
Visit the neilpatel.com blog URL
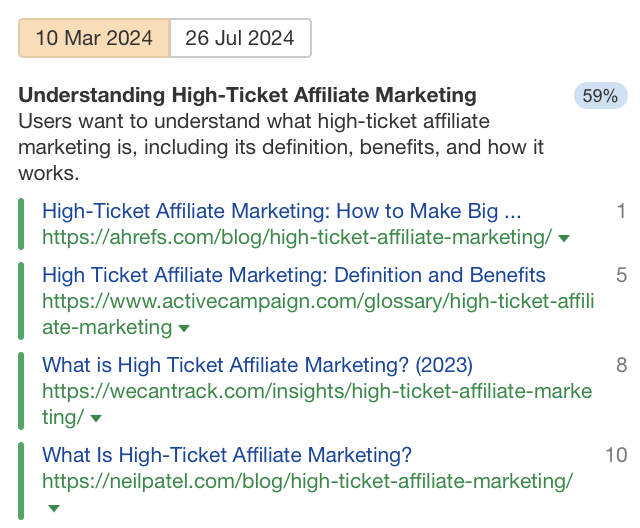point(308,481)
